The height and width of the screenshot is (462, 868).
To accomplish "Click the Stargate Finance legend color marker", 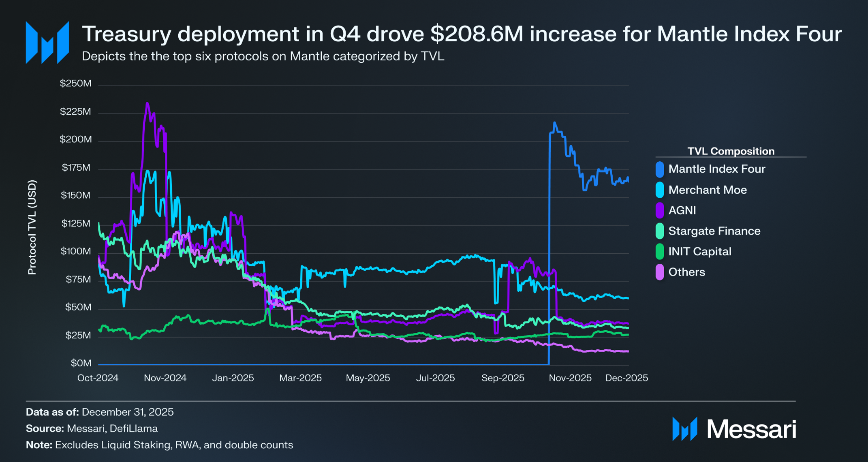I will click(660, 231).
